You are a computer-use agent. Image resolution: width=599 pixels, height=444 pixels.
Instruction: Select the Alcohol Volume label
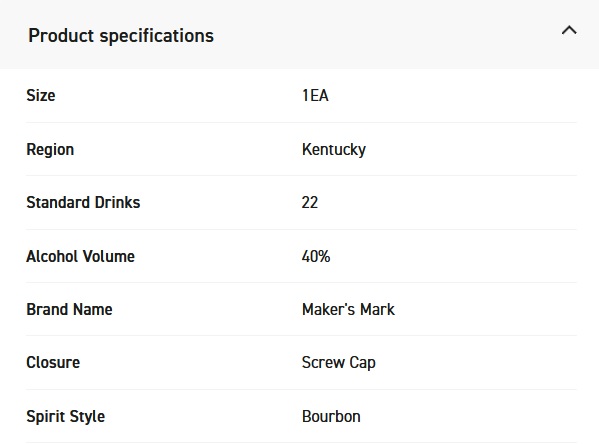(81, 256)
